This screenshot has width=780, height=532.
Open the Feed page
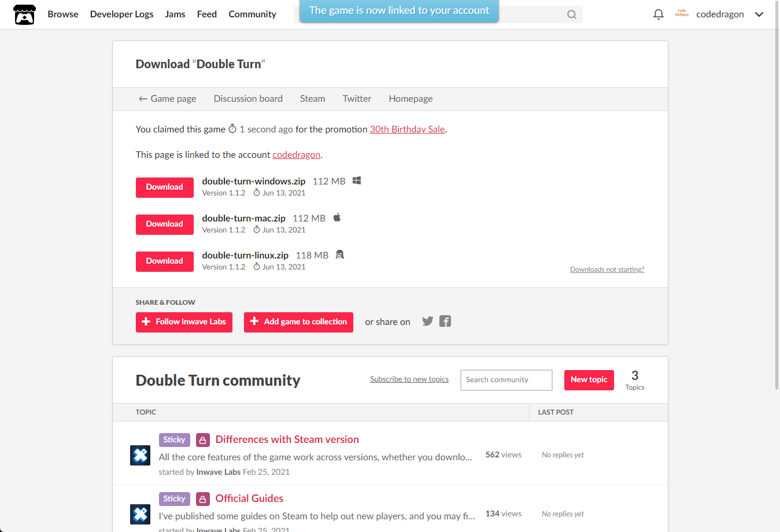[x=207, y=14]
